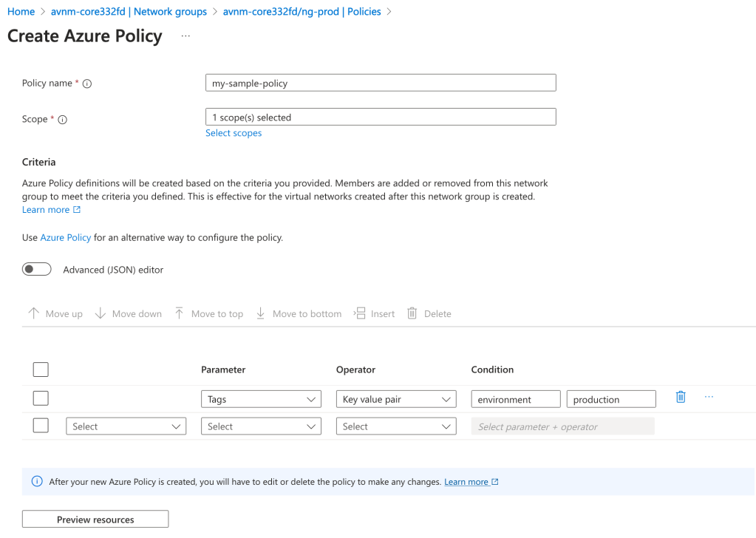This screenshot has width=756, height=538.
Task: Click the Delete toolbar trash icon
Action: click(x=412, y=313)
